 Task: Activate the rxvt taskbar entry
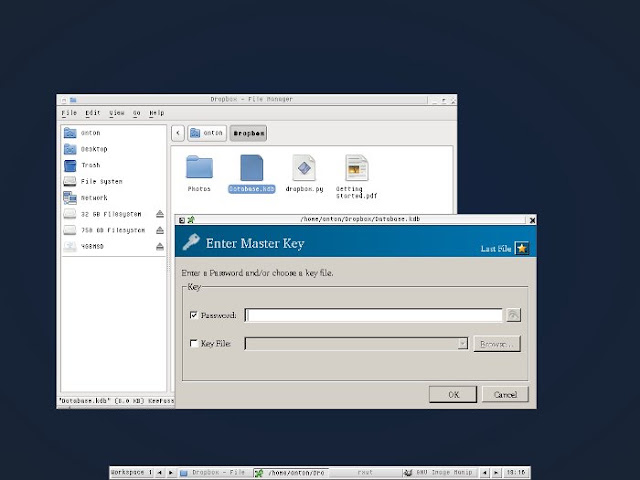365,473
